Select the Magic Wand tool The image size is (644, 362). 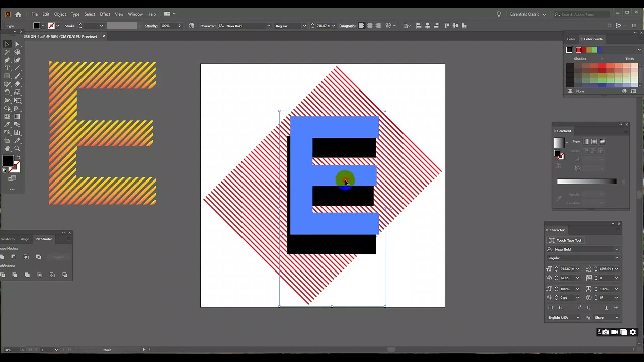click(x=7, y=52)
